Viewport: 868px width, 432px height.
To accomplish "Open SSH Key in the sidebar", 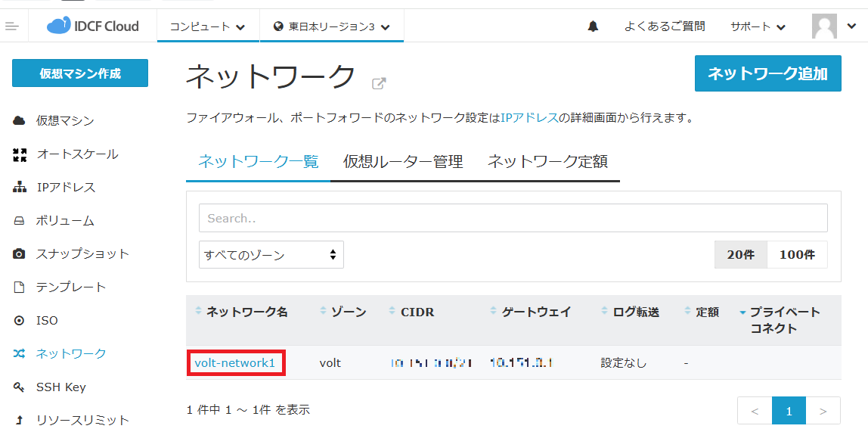I will 60,387.
